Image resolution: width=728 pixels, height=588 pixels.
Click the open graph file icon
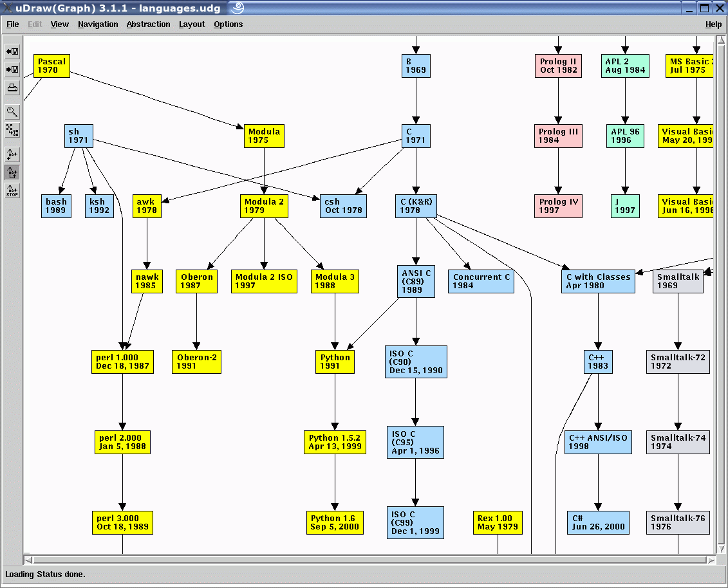click(x=12, y=51)
